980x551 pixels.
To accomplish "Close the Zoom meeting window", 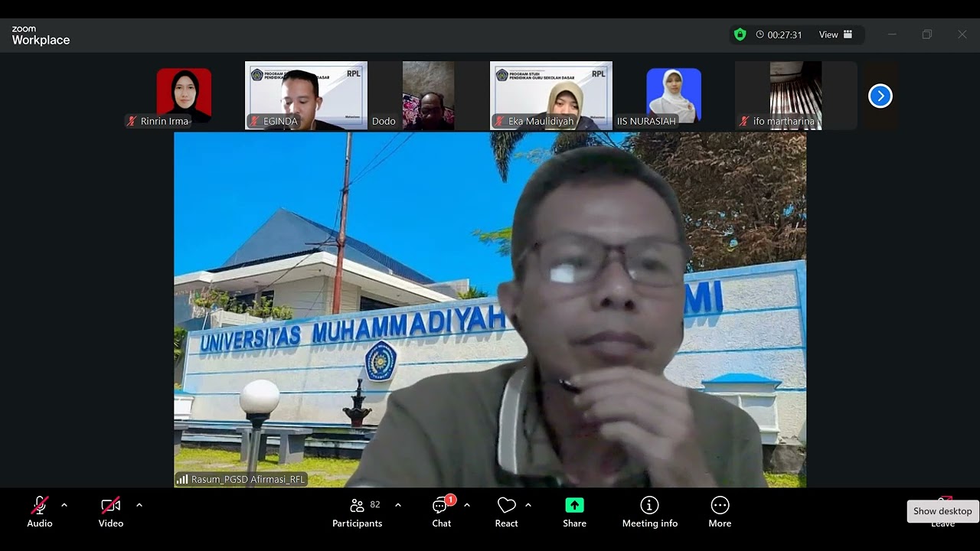I will pos(962,34).
